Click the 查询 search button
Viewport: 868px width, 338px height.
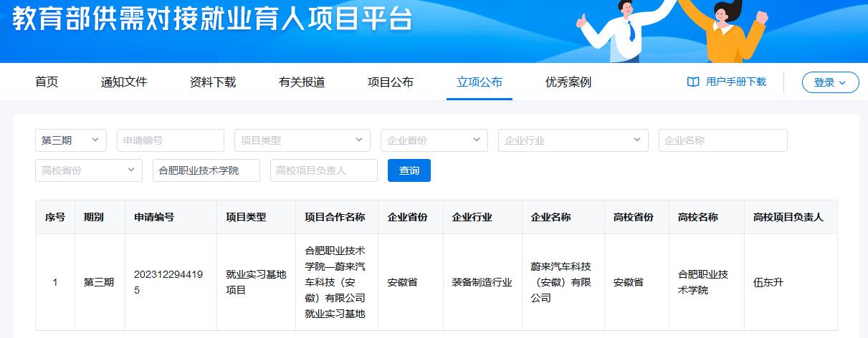409,170
